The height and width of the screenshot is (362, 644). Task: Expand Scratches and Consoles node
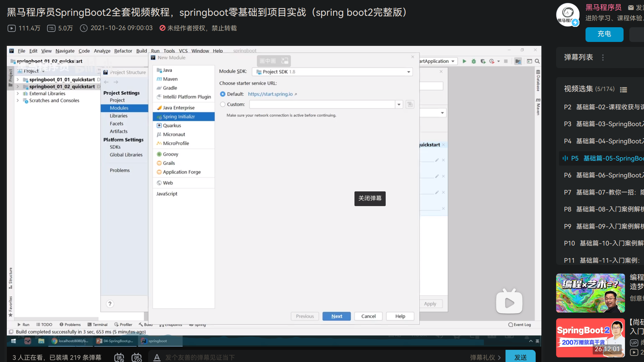(18, 100)
